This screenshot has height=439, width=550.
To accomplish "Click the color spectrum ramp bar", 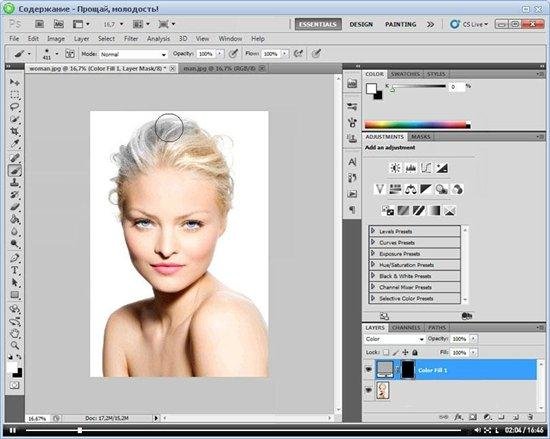I will 417,125.
